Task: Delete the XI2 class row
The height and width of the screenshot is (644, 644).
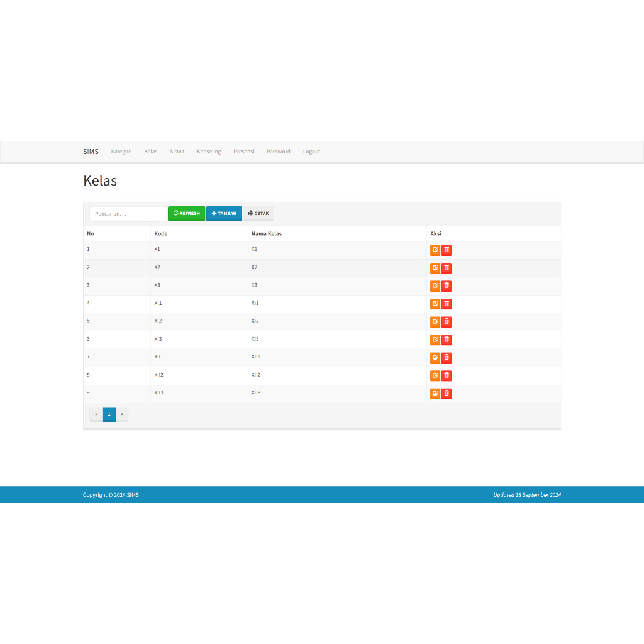Action: pyautogui.click(x=447, y=321)
